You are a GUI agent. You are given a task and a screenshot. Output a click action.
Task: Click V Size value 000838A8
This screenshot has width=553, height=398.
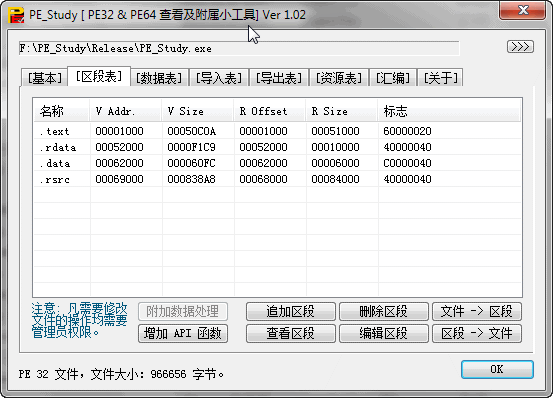click(x=192, y=179)
